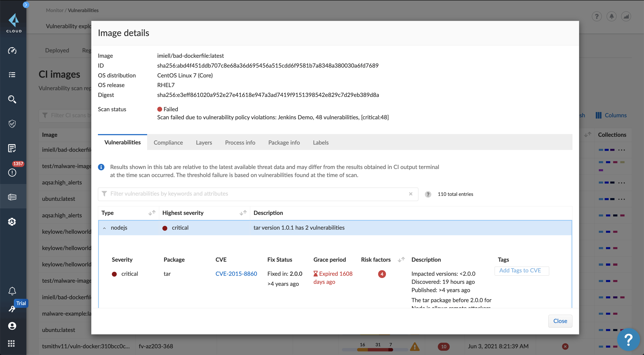Open the Settings gear icon in sidebar

click(12, 221)
